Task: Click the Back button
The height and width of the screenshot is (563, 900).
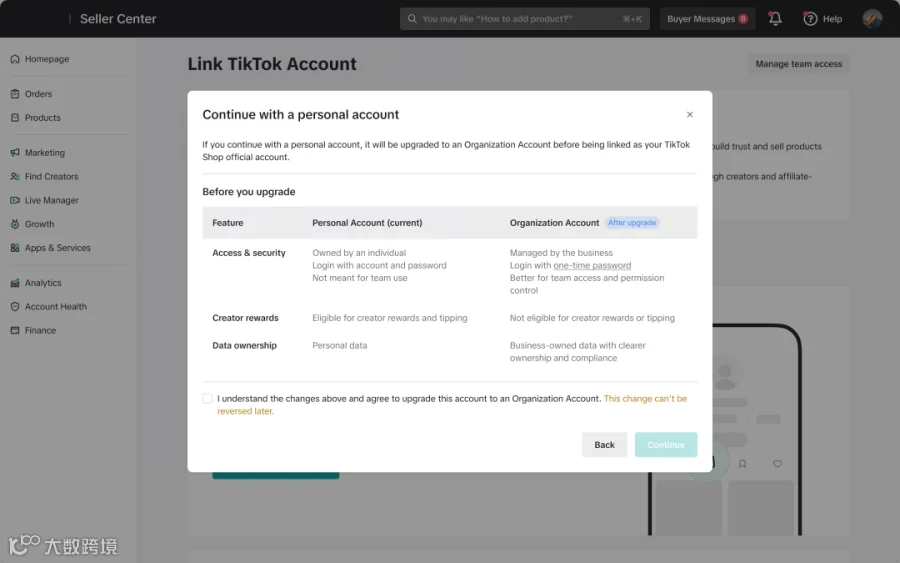Action: tap(604, 445)
